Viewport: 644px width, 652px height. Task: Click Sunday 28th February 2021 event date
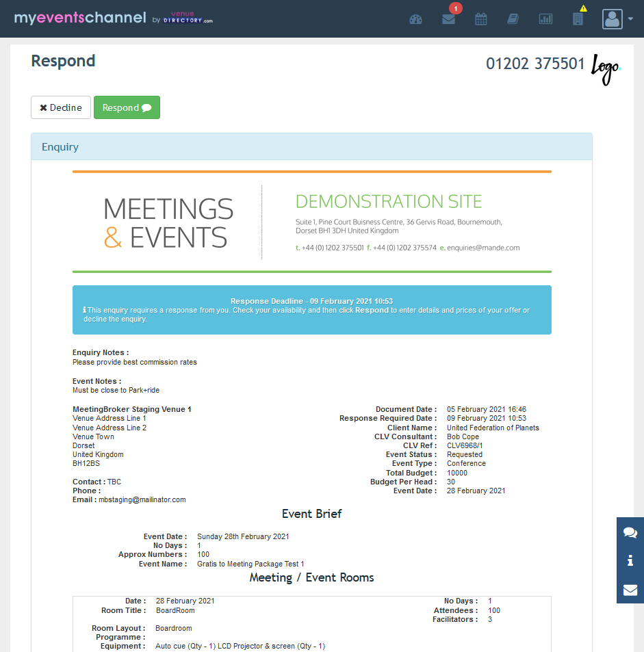(x=243, y=537)
